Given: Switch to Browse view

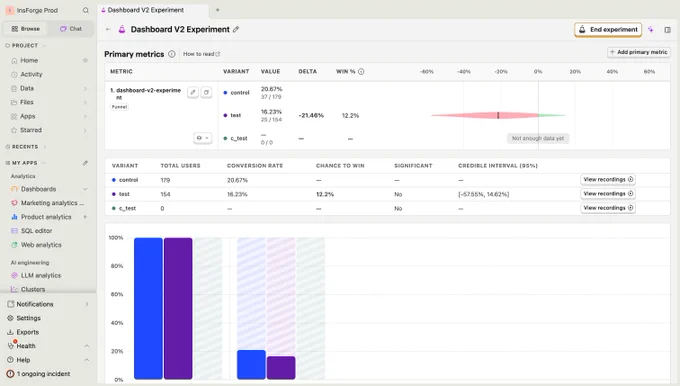Looking at the screenshot, I should coord(26,29).
